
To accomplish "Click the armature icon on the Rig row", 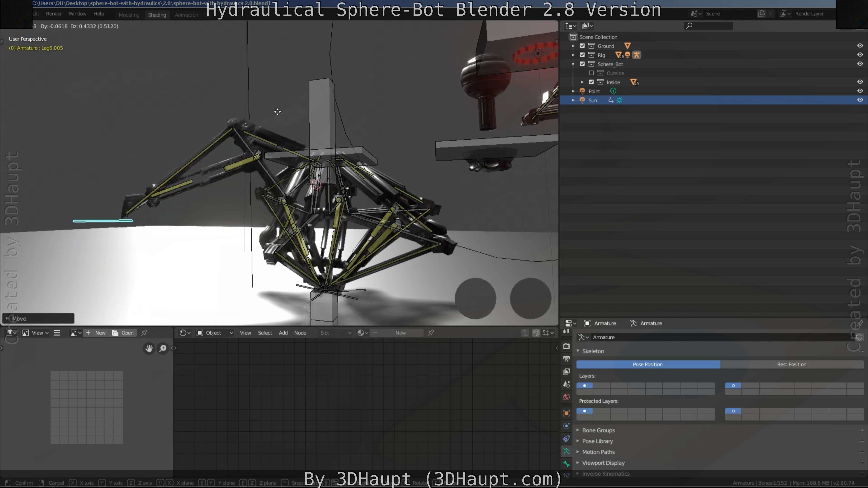I will 637,55.
